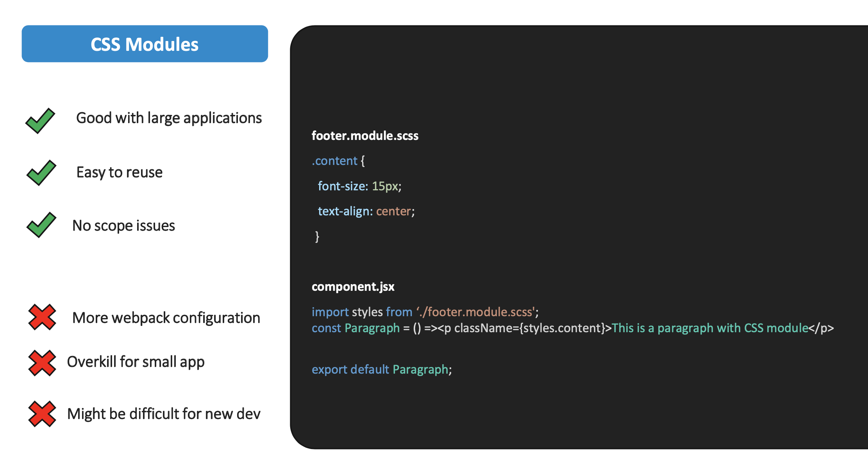The width and height of the screenshot is (868, 451).
Task: Click the 'Overkill for small app' text
Action: (136, 362)
